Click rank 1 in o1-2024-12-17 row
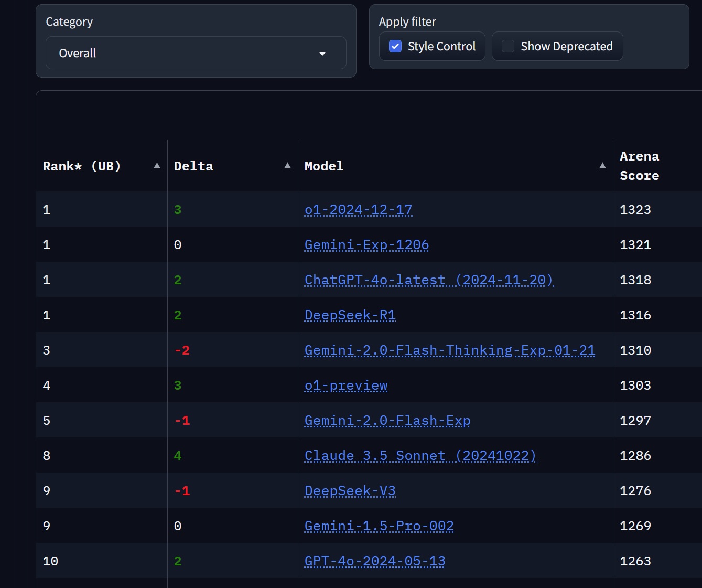 pos(47,210)
